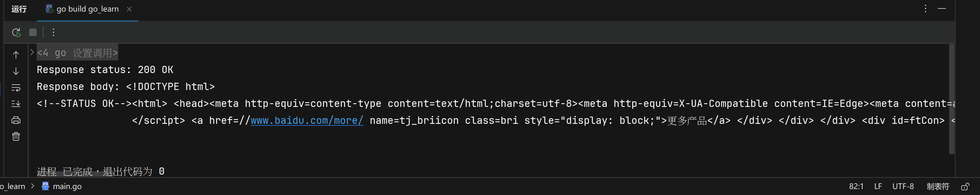The width and height of the screenshot is (980, 195).
Task: Open more actions in run toolbar
Action: pos(54,33)
